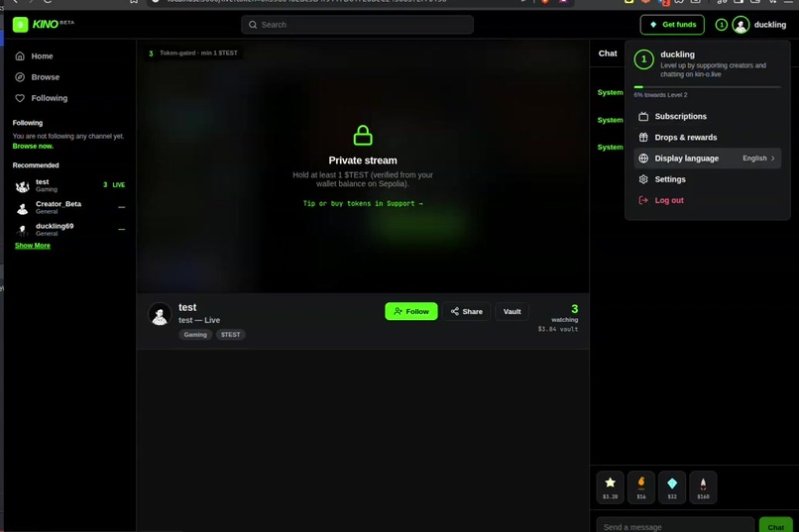
Task: Click the Follow button
Action: (x=411, y=311)
